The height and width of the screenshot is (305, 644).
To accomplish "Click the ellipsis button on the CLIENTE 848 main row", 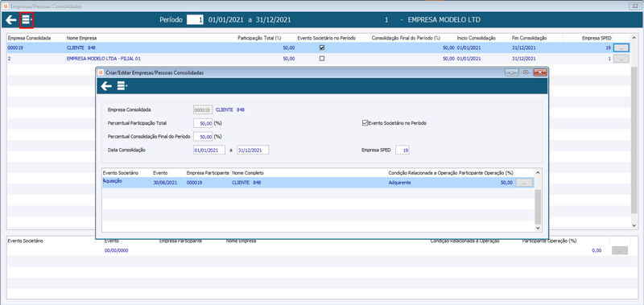I will tap(621, 47).
